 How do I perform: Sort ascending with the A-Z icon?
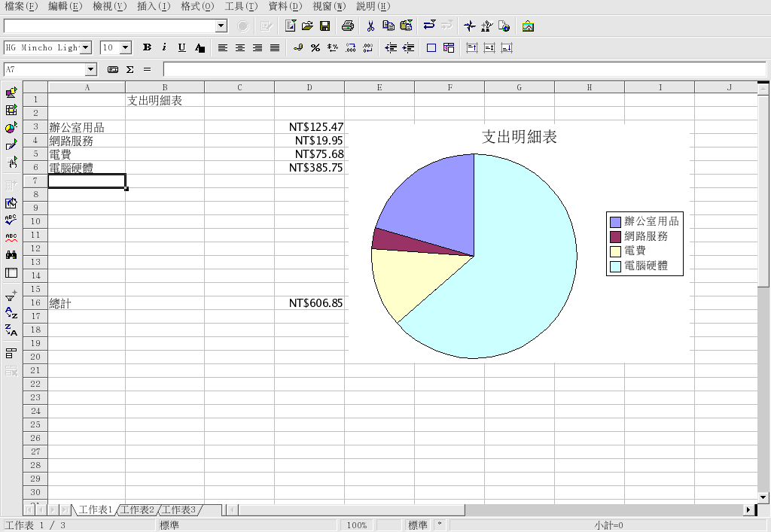(11, 313)
